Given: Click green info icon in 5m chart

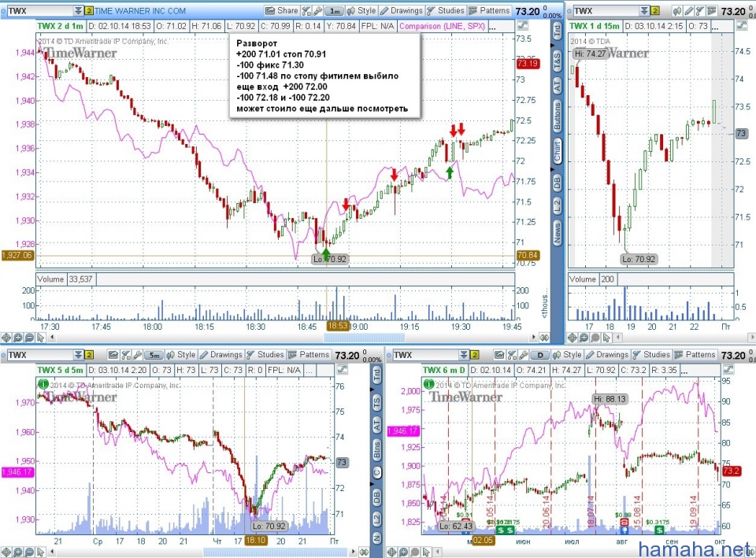Looking at the screenshot, I should pyautogui.click(x=43, y=385).
